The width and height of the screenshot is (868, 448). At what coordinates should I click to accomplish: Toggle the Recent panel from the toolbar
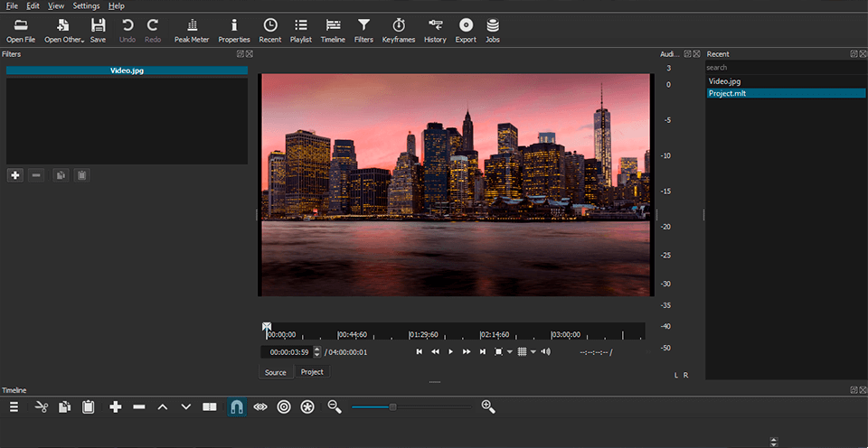coord(270,31)
